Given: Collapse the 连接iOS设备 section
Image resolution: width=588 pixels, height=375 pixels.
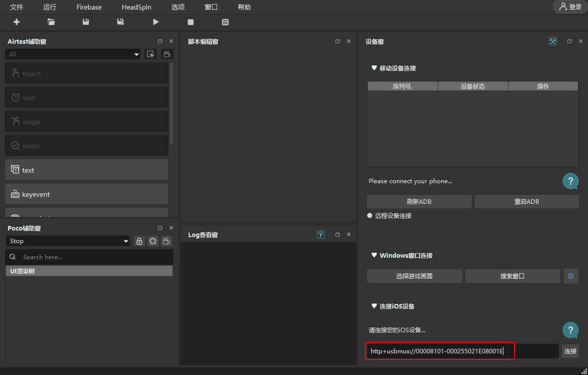Looking at the screenshot, I should coord(374,306).
